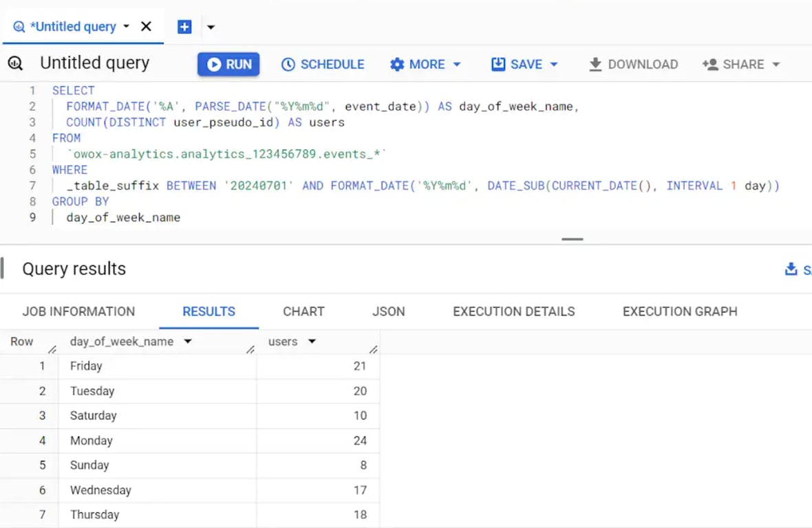
Task: Click the Row column resize handle
Action: coord(52,349)
